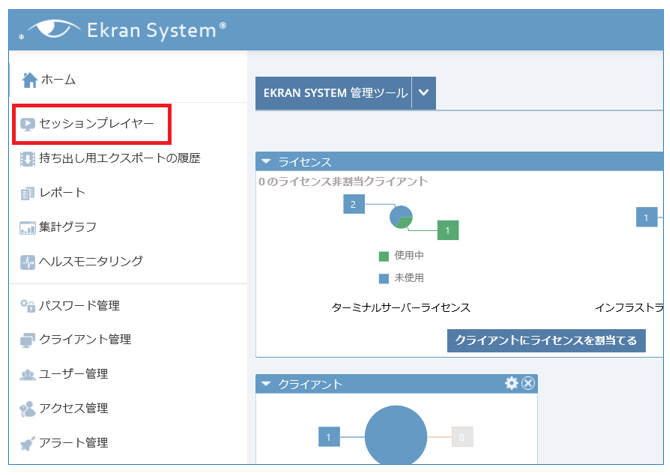Screen dimensions: 670x475
Task: Open ユーザー管理 page
Action: pyautogui.click(x=73, y=374)
